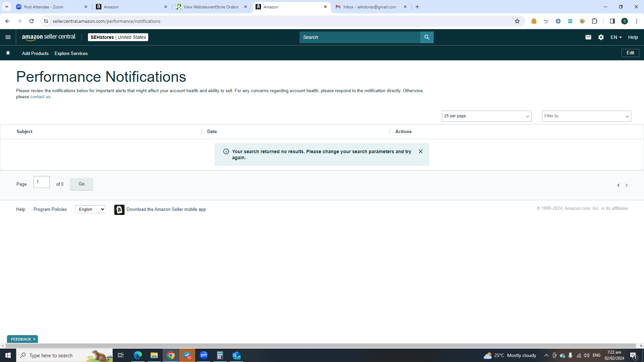Dismiss the no results alert

pos(421,152)
